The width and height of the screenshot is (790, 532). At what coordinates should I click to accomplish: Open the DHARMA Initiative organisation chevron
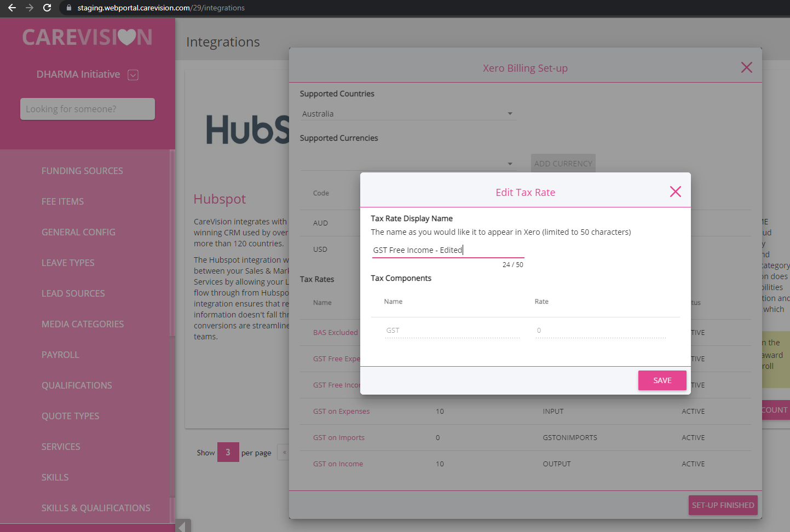[133, 75]
